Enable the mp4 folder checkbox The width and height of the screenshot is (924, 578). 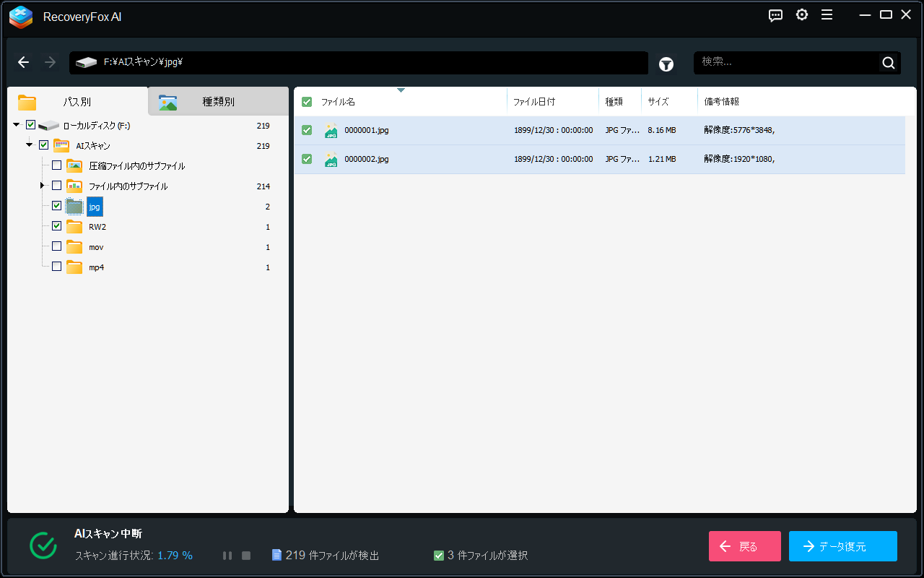(57, 267)
